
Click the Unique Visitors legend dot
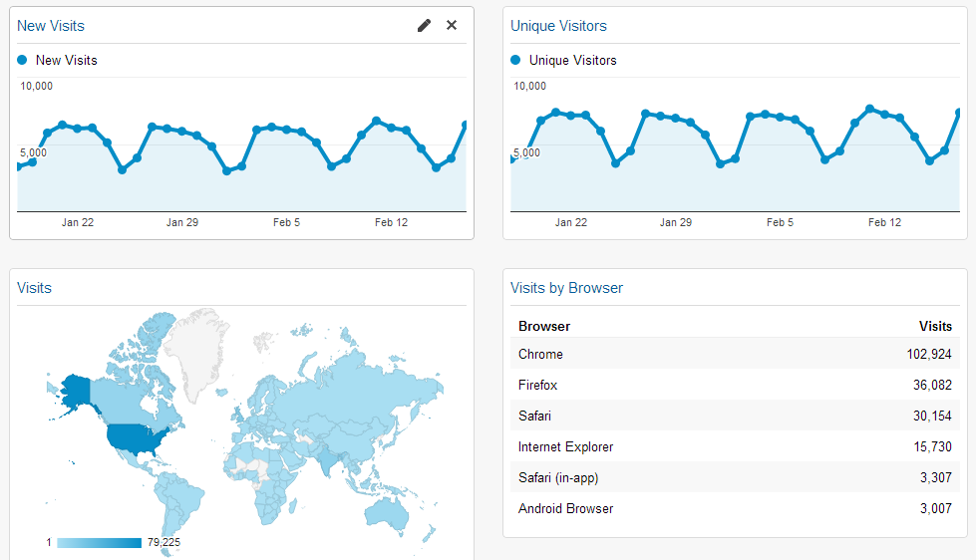point(515,60)
